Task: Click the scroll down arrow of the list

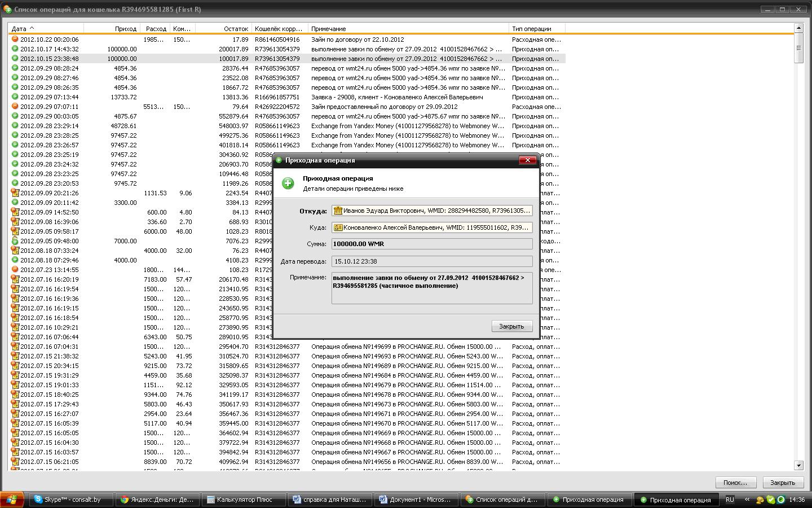Action: (798, 465)
